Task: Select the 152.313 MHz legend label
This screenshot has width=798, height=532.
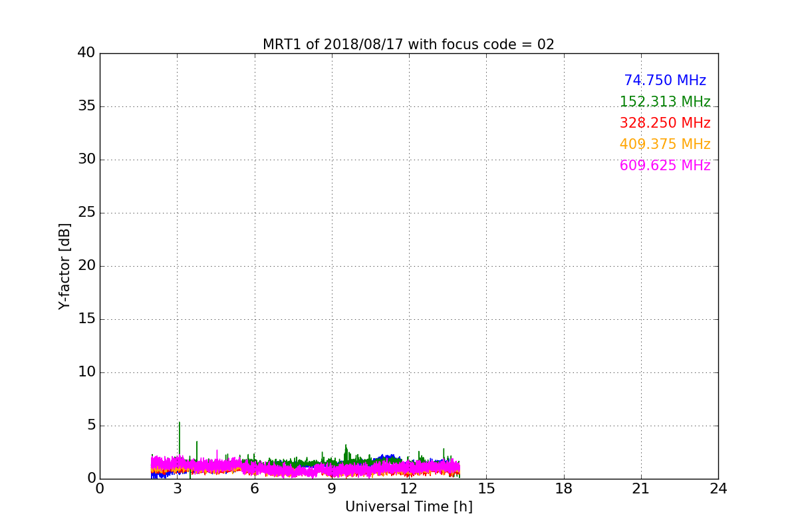Action: [665, 102]
